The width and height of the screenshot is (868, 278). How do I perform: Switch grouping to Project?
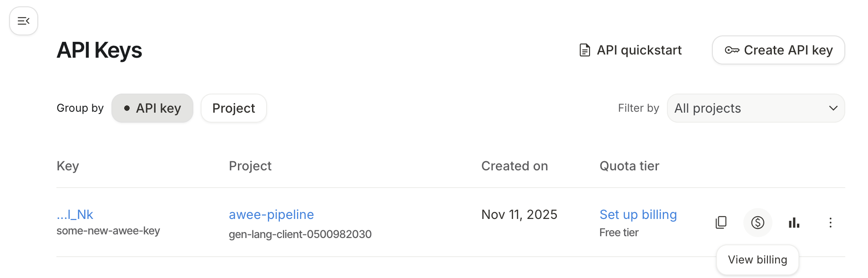(x=233, y=108)
